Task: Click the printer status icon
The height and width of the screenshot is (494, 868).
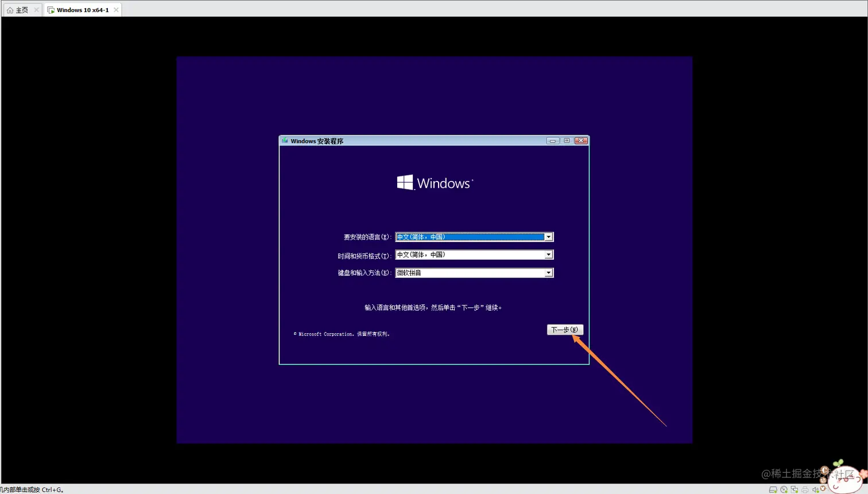Action: [x=805, y=489]
